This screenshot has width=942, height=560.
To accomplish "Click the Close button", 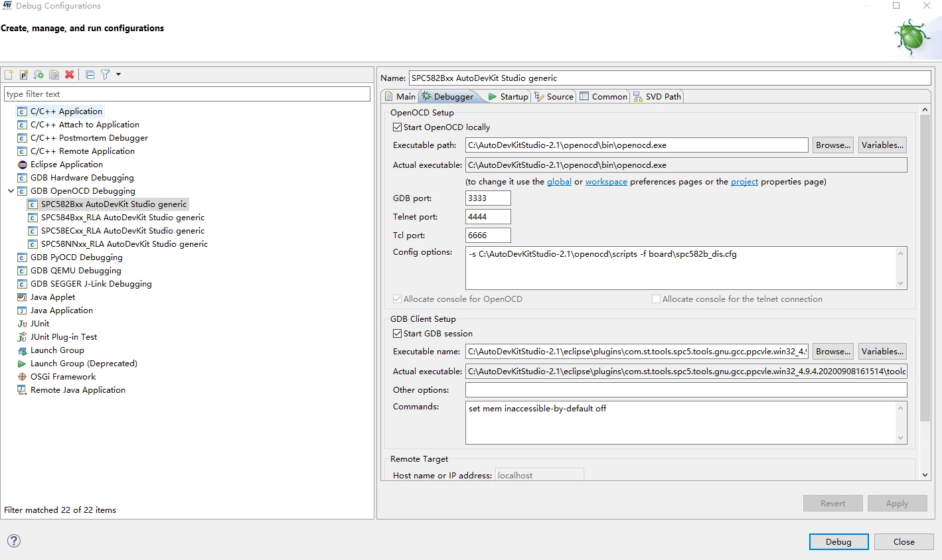I will 904,542.
